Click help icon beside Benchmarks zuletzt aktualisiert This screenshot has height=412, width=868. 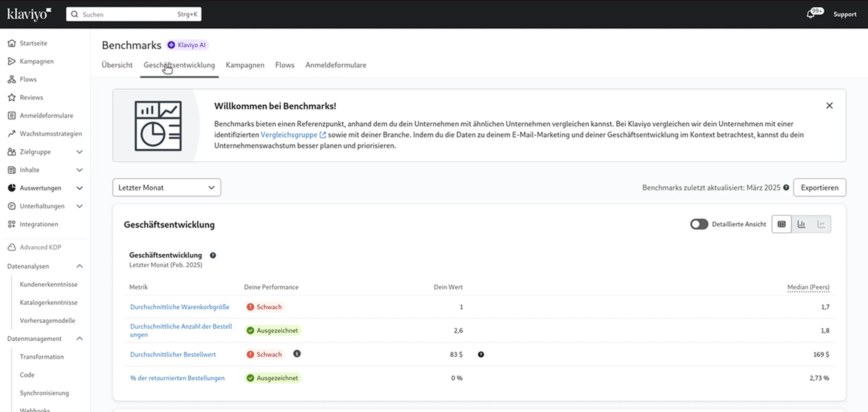[x=786, y=188]
